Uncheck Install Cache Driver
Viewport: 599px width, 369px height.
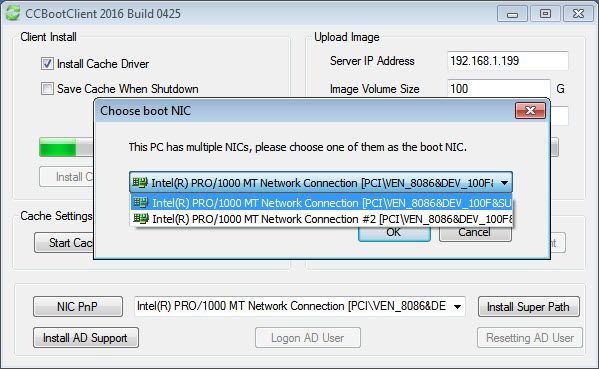click(47, 63)
